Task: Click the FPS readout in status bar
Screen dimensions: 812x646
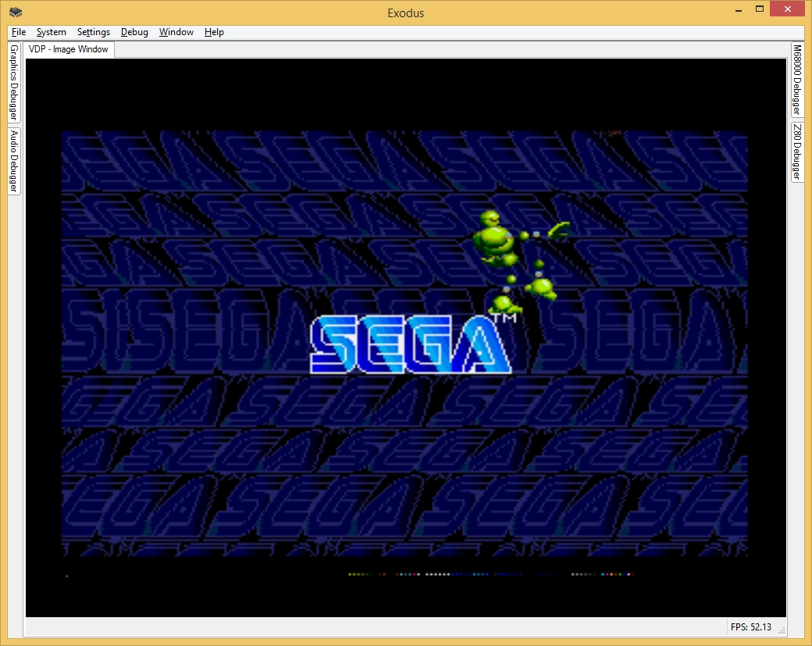Action: [x=750, y=627]
